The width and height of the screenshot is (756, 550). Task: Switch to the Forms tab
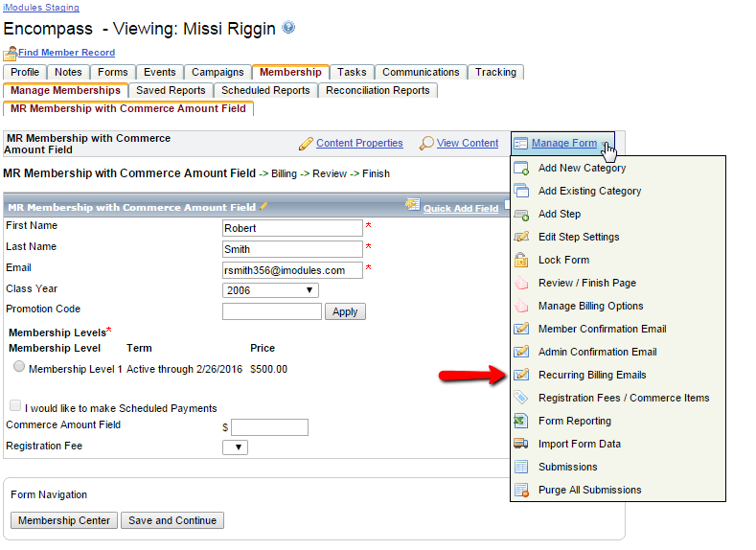(113, 72)
